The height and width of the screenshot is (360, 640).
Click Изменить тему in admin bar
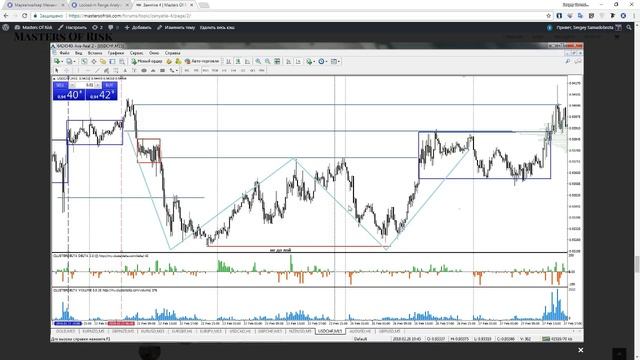point(176,27)
